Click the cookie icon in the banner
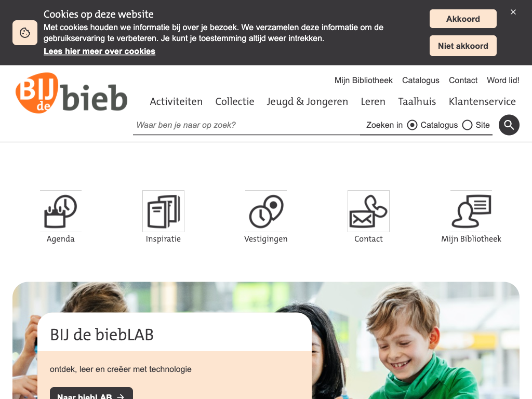 [25, 33]
